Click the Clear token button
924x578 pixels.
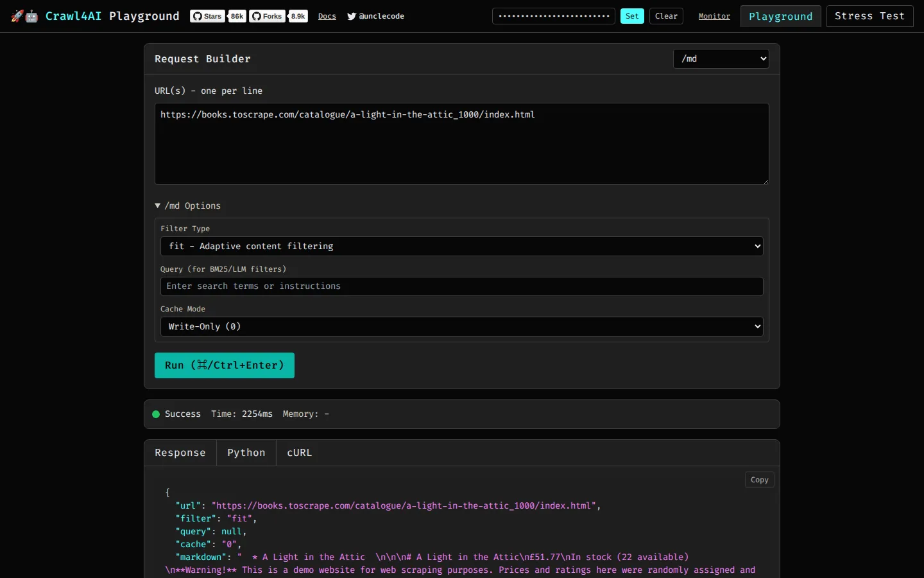click(x=666, y=16)
